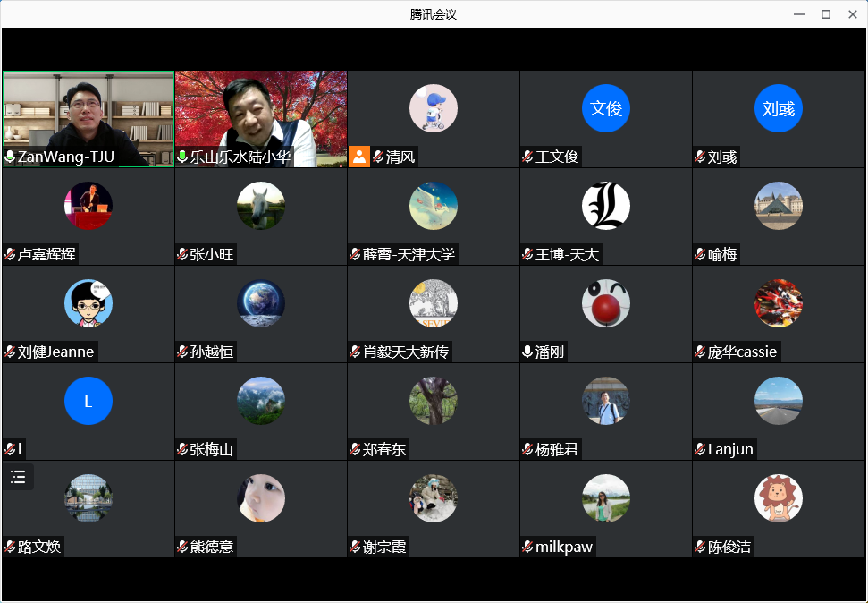The height and width of the screenshot is (603, 868).
Task: Select the 刘彧 blue avatar circle
Action: (x=778, y=108)
